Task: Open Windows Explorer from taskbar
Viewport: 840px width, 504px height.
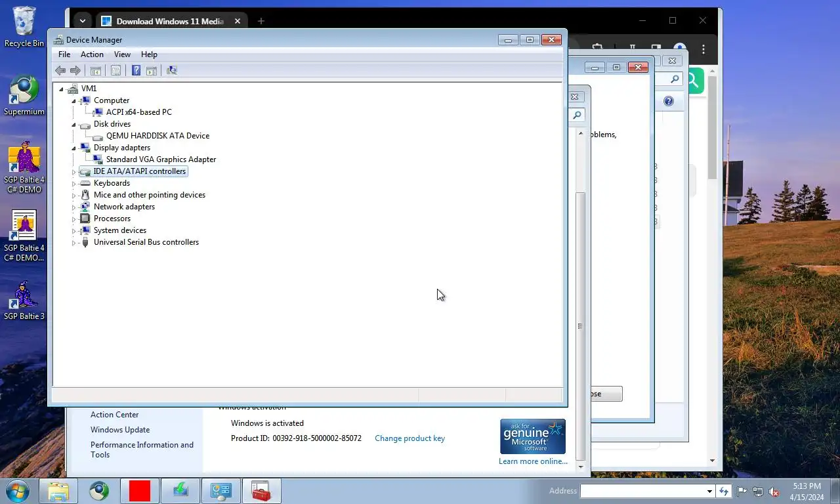Action: tap(58, 491)
